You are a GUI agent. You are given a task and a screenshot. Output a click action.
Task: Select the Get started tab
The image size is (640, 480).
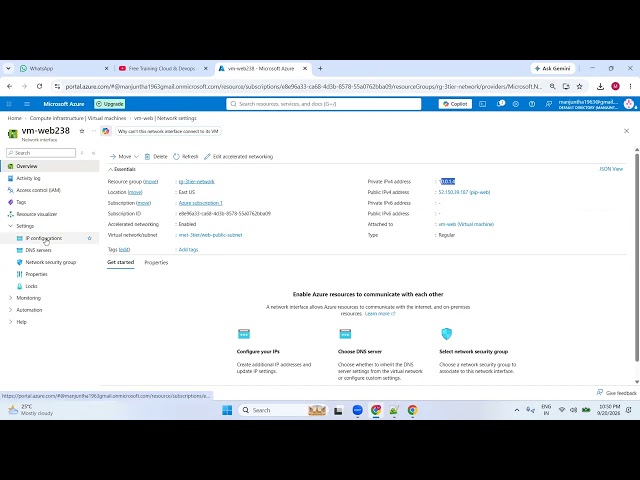120,262
